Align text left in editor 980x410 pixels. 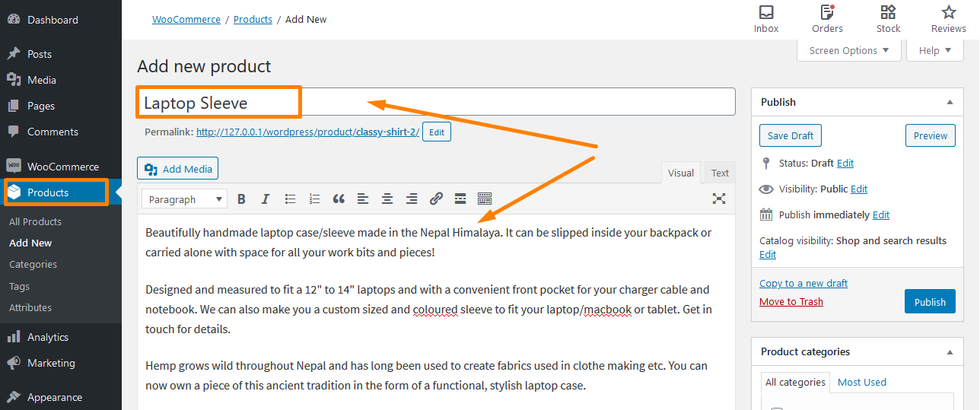point(363,199)
